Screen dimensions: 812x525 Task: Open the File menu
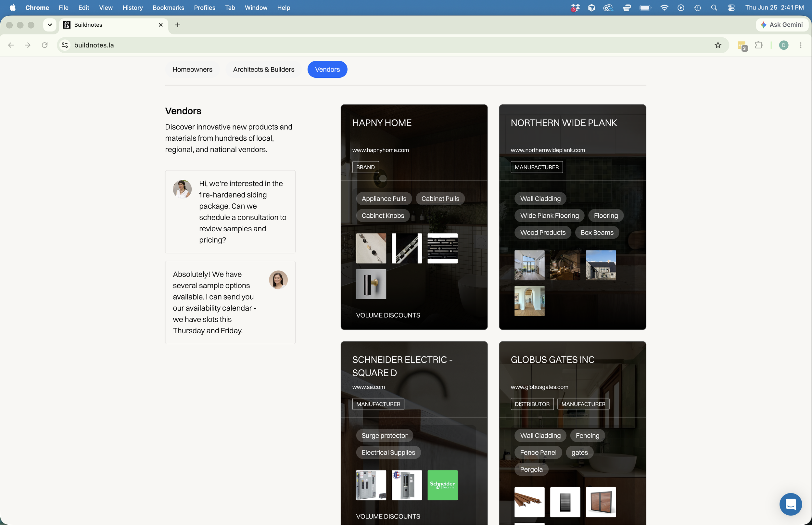click(63, 7)
